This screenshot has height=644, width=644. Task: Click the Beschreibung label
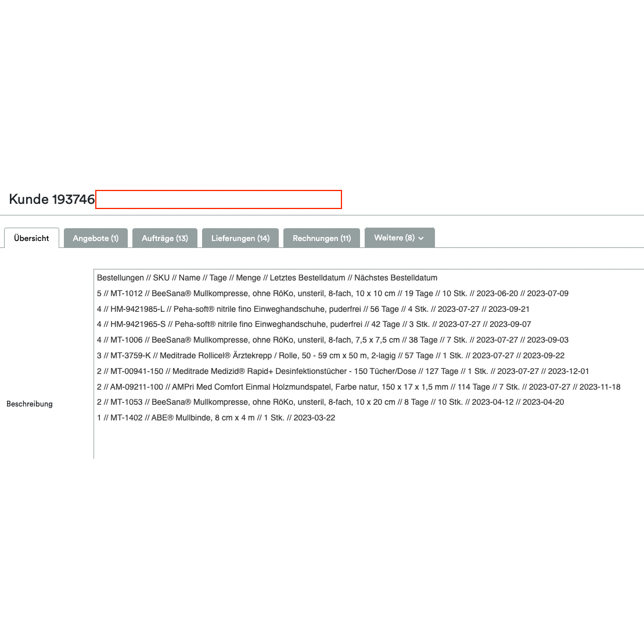(x=30, y=404)
